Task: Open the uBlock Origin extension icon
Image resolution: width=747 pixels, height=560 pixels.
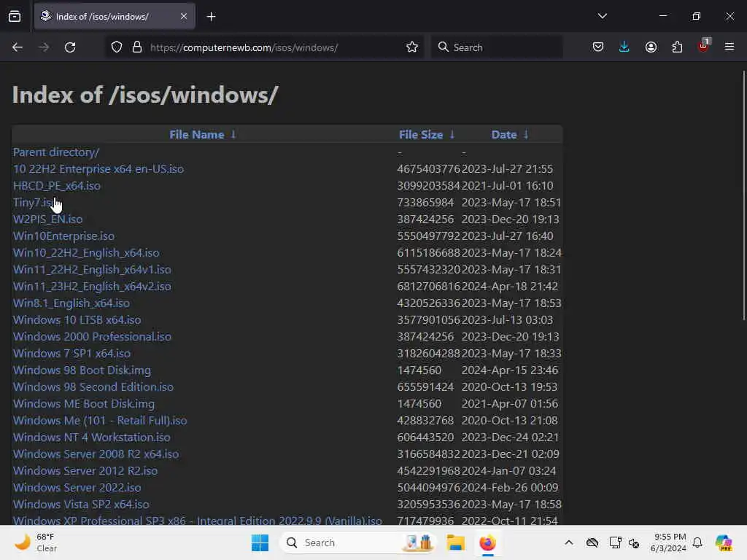Action: pos(704,46)
